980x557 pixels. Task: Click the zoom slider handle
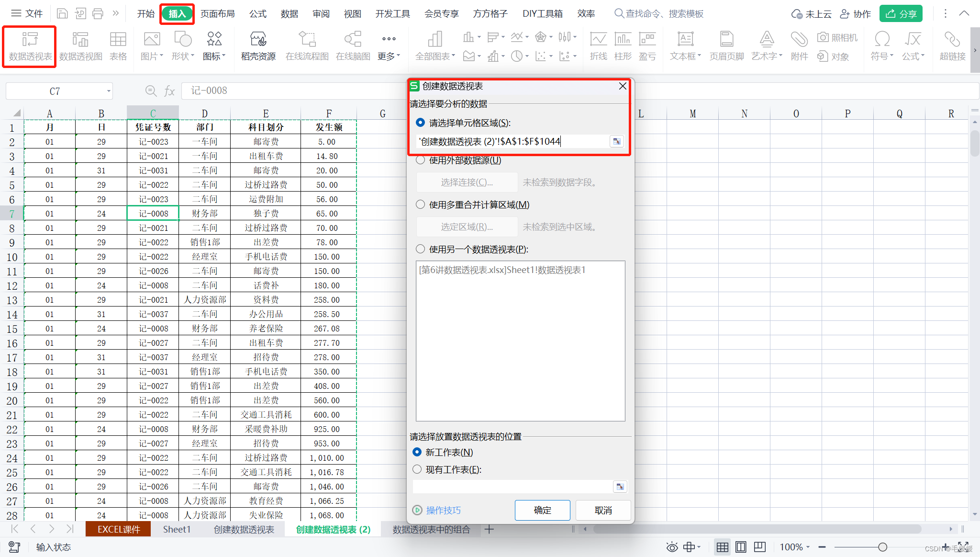[x=882, y=547]
